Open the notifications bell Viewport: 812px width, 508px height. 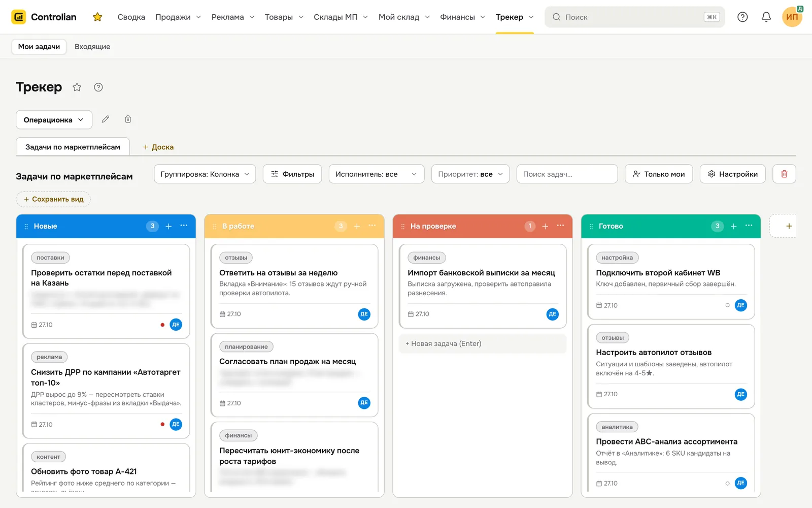pyautogui.click(x=766, y=17)
